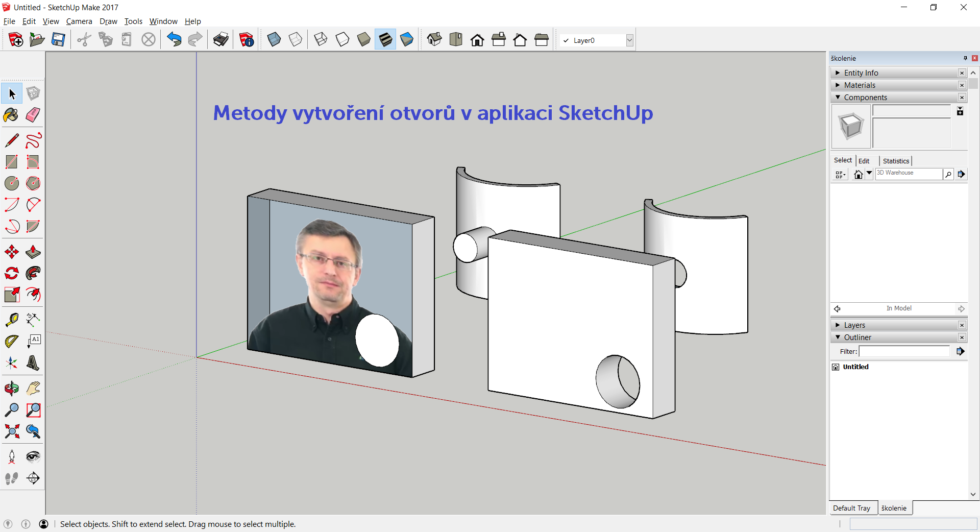Activate the Follow Me tool

click(33, 273)
